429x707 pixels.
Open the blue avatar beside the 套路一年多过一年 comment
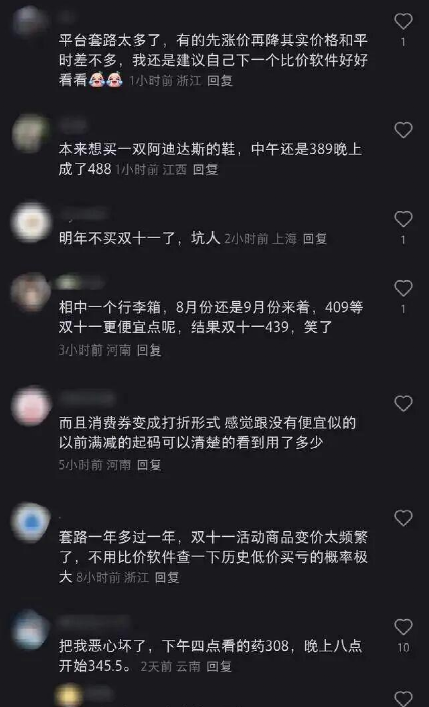(x=31, y=522)
